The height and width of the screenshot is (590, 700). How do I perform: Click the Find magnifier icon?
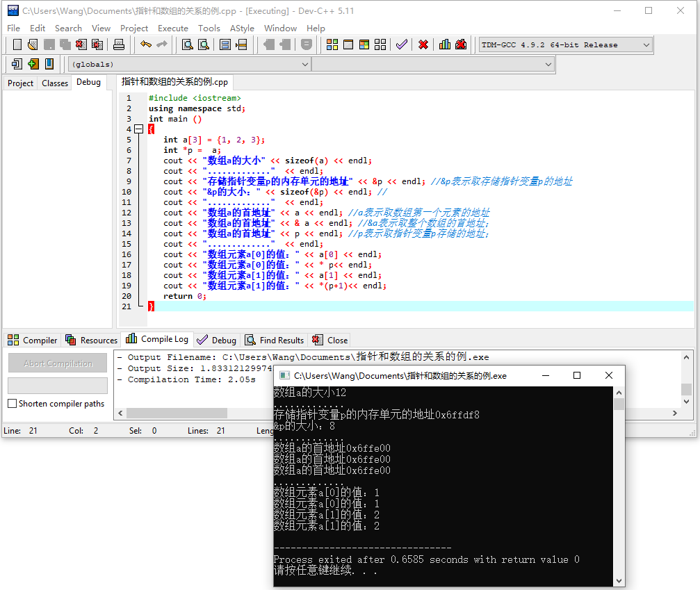pos(188,44)
